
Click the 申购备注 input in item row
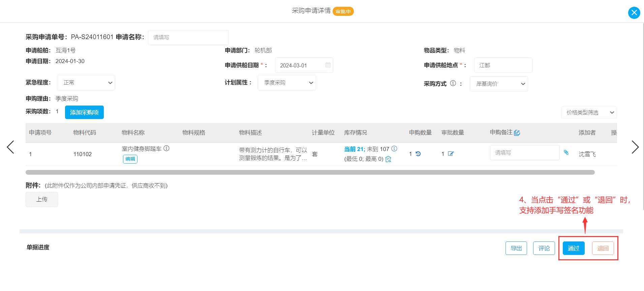click(525, 152)
